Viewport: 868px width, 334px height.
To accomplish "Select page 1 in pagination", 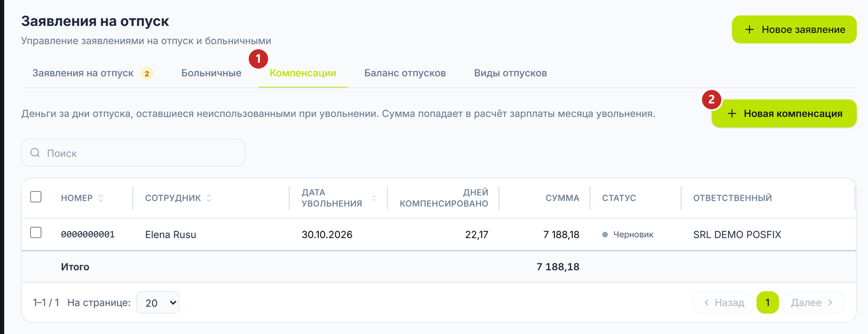I will click(767, 303).
